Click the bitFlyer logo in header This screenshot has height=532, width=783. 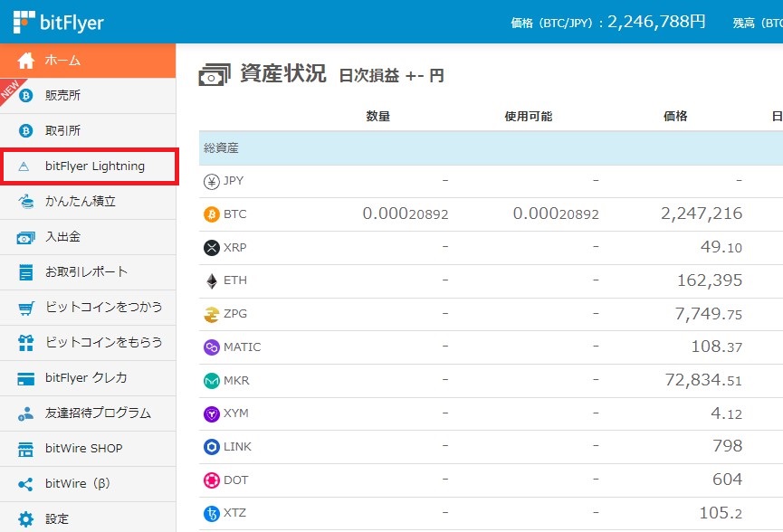point(59,22)
